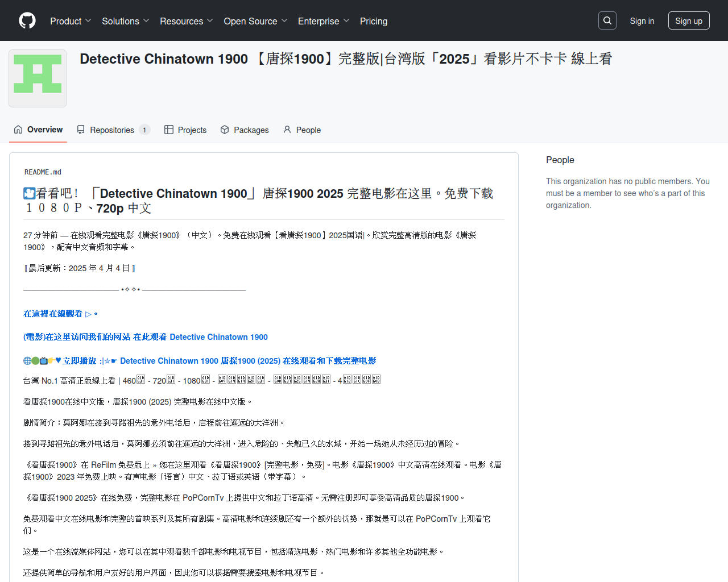Viewport: 728px width, 582px height.
Task: Click the 'Detective Chinatown 1900' organization title
Action: click(x=346, y=59)
